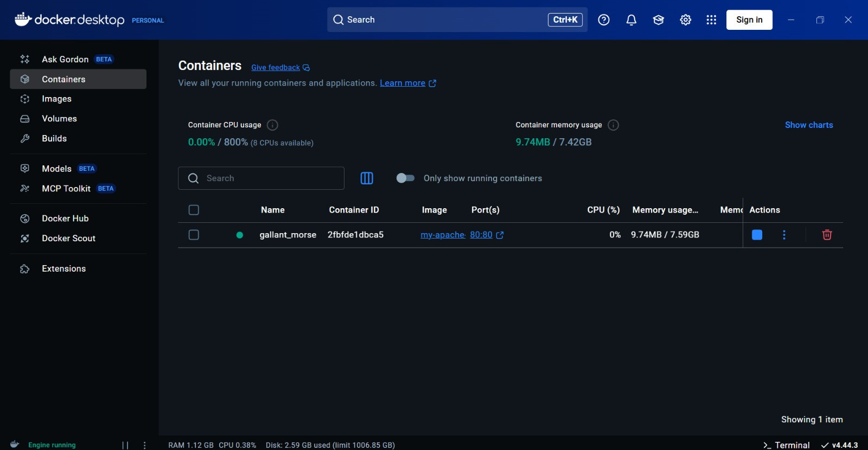Select the gallant_morse row checkbox

(x=194, y=235)
